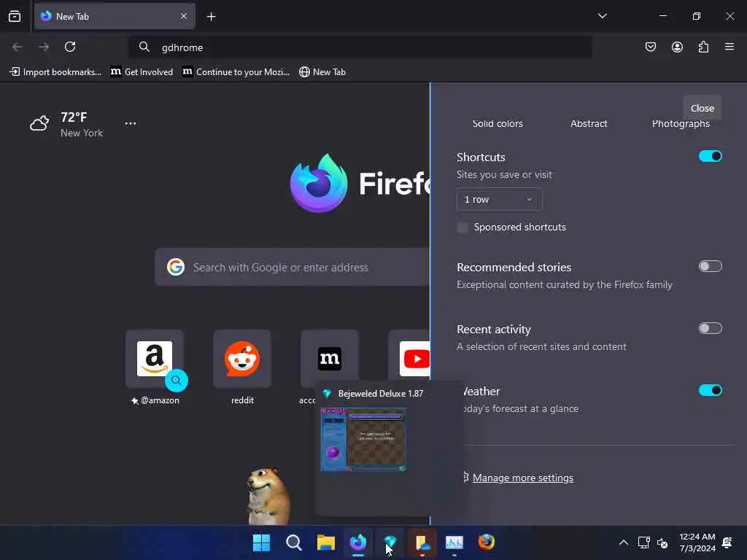
Task: Click the file-and-cloud taskbar icon left of the chart icon
Action: coord(422,542)
